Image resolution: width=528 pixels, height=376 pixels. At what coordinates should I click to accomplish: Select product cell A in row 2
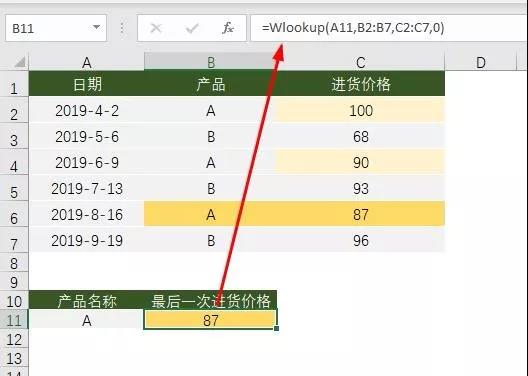(x=211, y=110)
